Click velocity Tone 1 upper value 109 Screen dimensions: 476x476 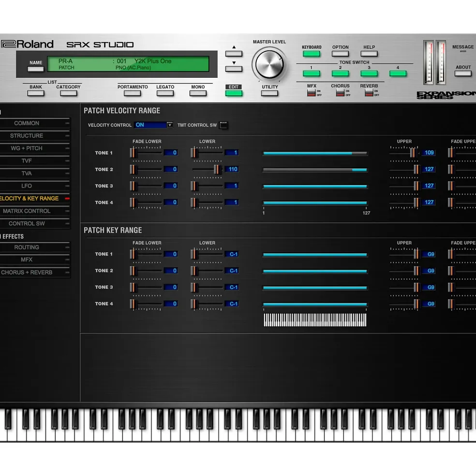pos(428,153)
